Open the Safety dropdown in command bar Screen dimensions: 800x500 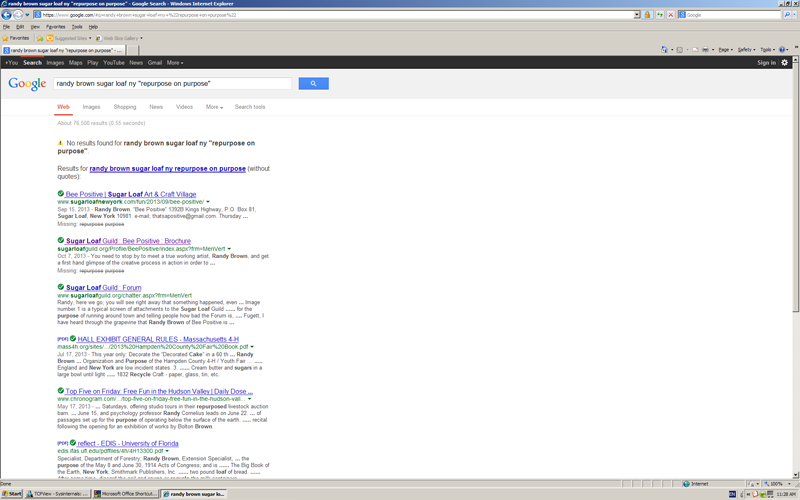tap(746, 49)
